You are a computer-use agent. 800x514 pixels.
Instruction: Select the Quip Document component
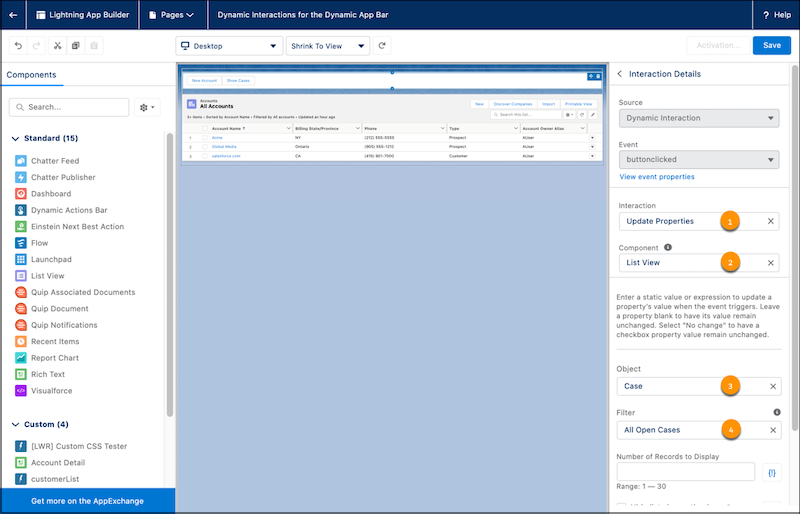coord(52,308)
